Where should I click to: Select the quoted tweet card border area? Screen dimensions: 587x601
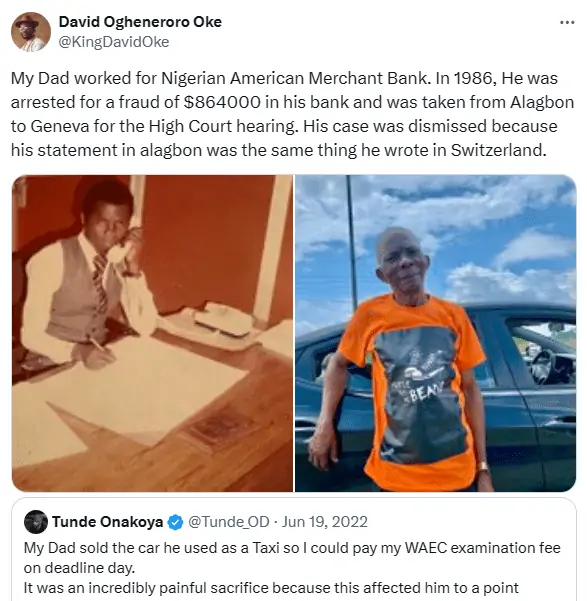coord(294,549)
